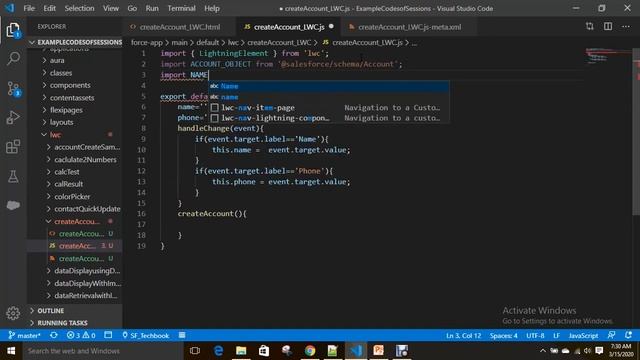The image size is (640, 360).
Task: Open Google Chrome from the taskbar
Action: point(310,351)
